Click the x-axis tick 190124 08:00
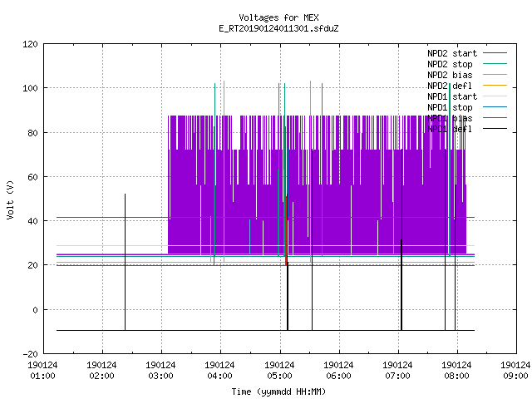 pyautogui.click(x=456, y=371)
